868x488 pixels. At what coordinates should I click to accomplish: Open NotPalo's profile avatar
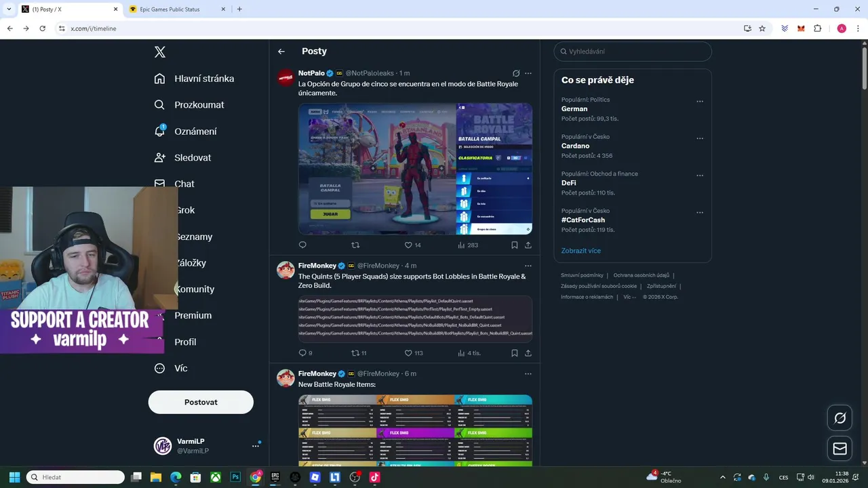285,77
